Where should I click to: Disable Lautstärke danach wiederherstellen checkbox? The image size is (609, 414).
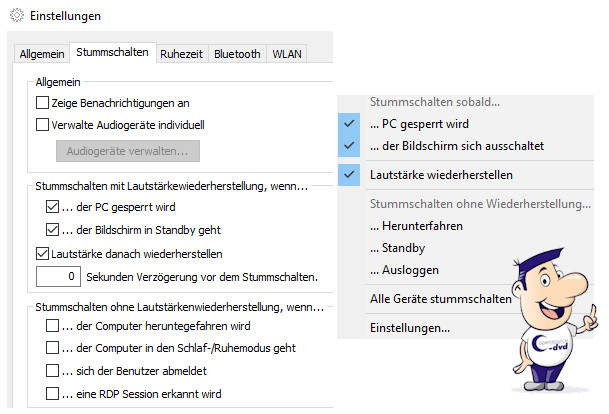(x=42, y=254)
